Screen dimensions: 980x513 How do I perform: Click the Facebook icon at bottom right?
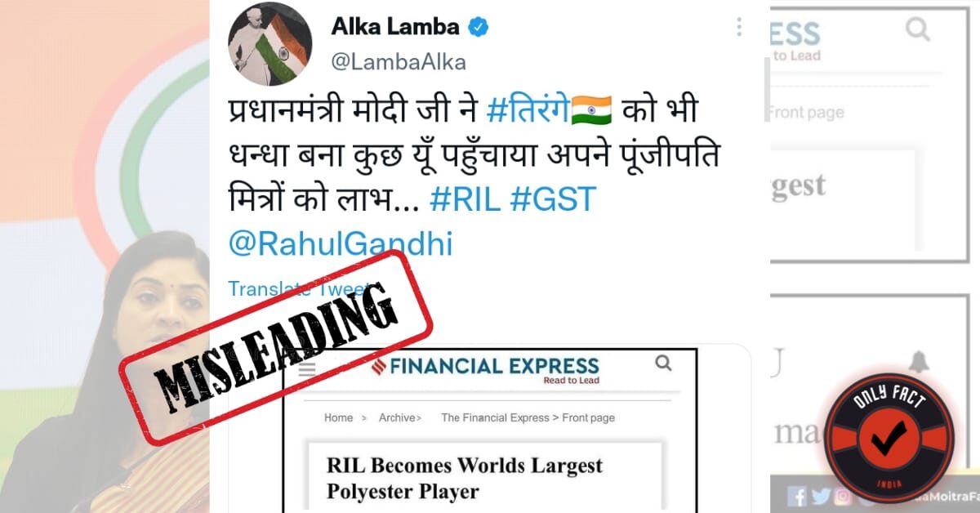pyautogui.click(x=798, y=495)
